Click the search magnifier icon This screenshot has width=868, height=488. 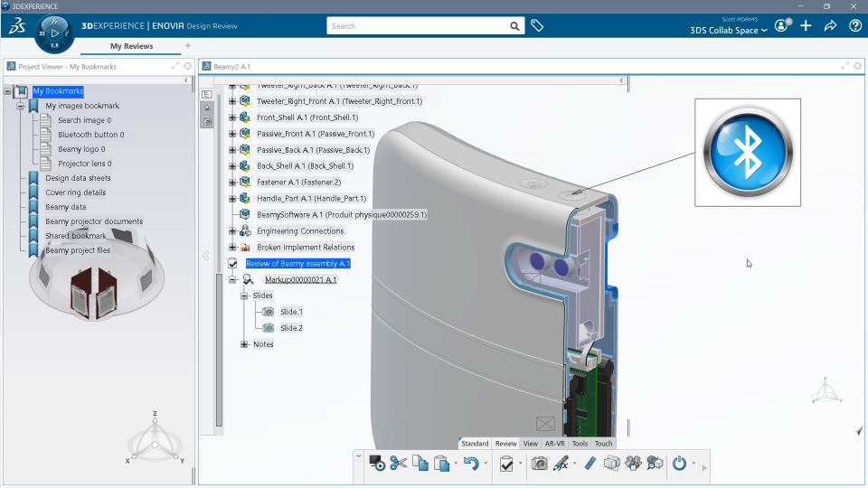tap(514, 26)
